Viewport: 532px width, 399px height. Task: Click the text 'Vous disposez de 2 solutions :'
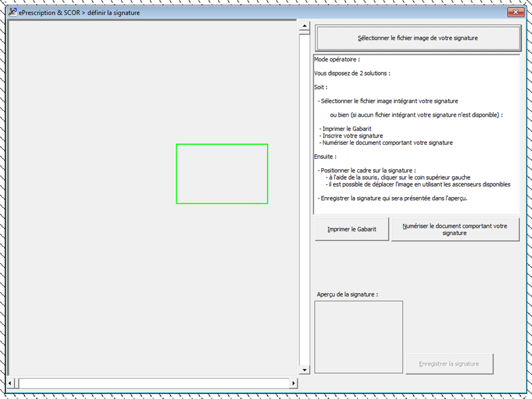click(352, 73)
